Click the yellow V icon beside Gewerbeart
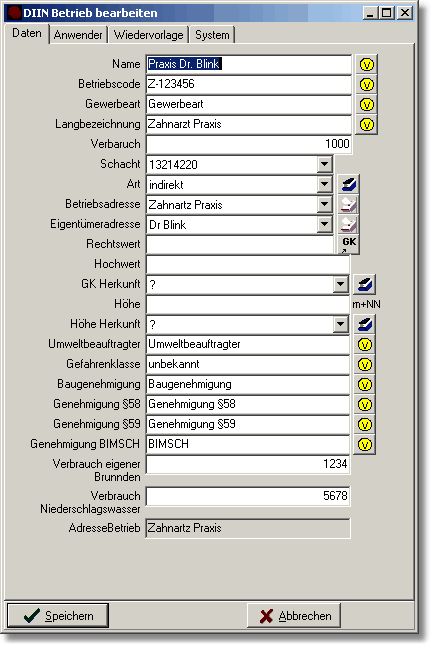The height and width of the screenshot is (646, 431). [x=366, y=104]
